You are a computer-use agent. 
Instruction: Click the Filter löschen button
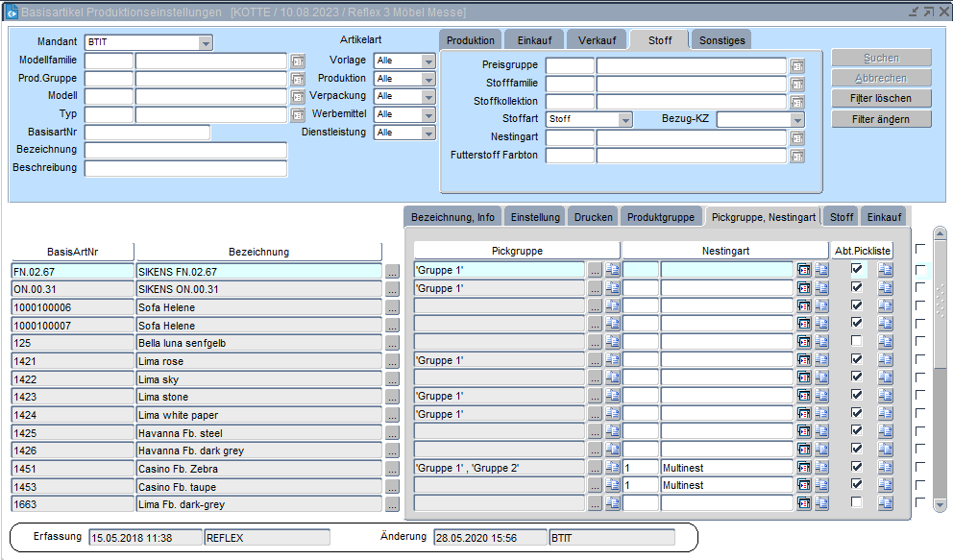coord(881,99)
